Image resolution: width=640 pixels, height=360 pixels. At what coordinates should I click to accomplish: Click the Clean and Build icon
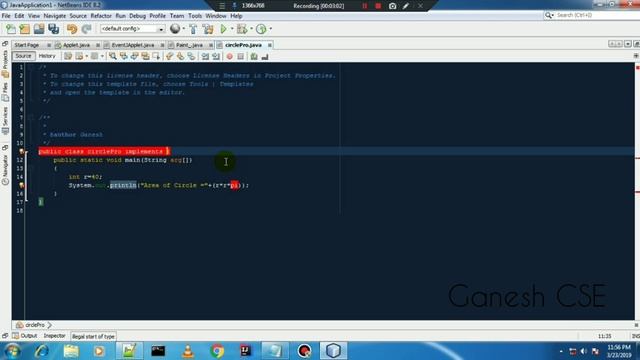208,29
